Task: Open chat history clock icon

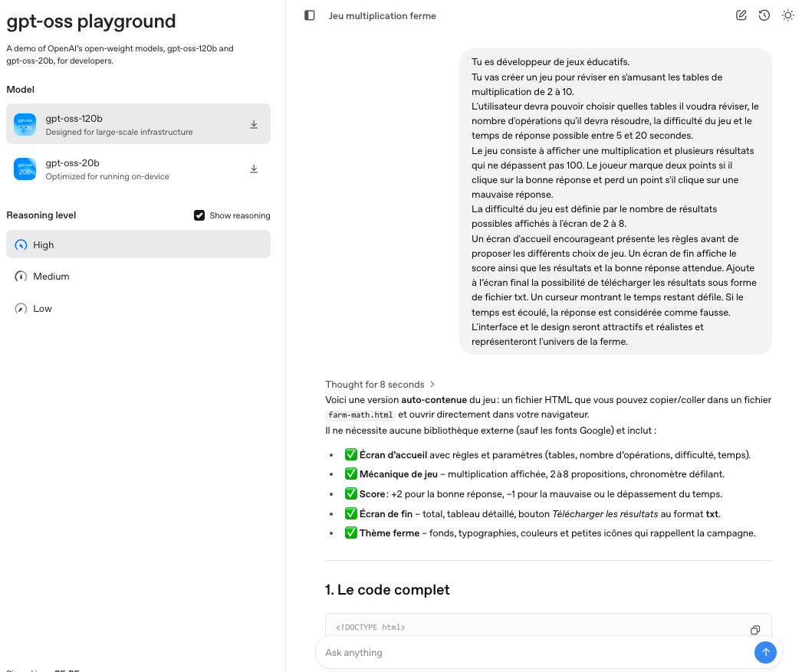Action: [764, 15]
